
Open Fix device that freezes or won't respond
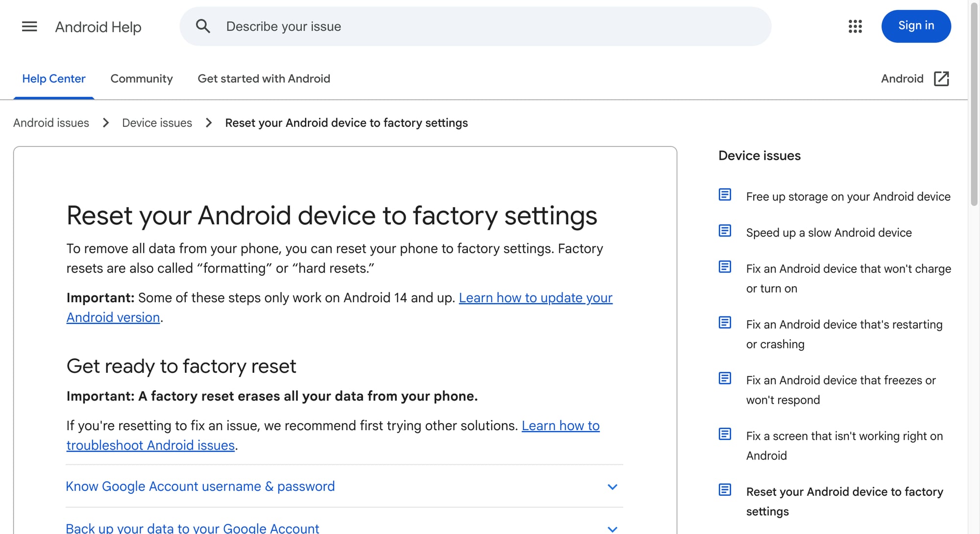841,390
